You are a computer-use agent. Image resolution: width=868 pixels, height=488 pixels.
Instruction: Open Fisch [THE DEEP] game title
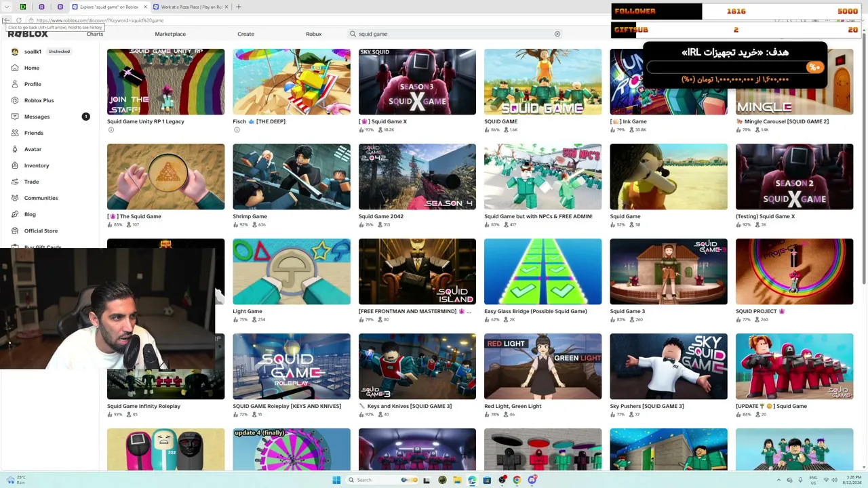(x=259, y=121)
